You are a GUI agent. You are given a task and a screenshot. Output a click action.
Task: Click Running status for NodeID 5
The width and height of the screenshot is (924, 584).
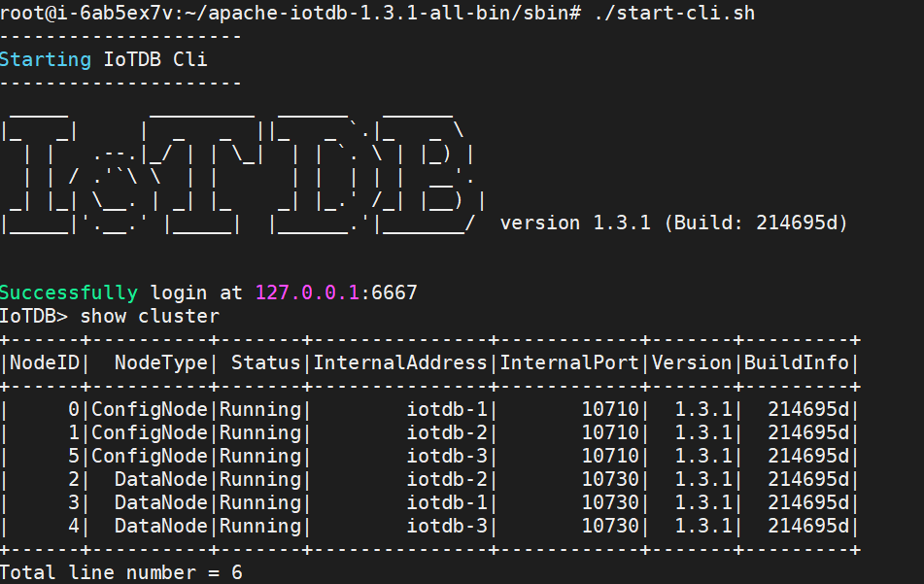(259, 456)
